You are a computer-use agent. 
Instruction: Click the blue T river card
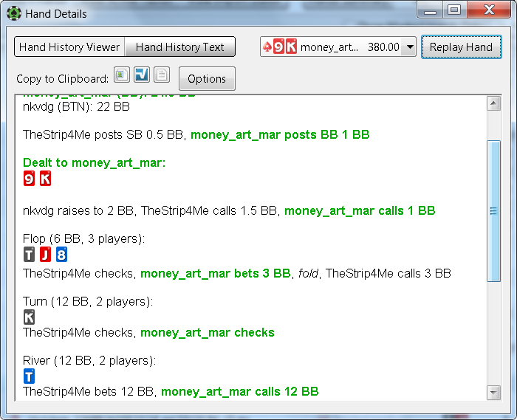click(x=29, y=376)
